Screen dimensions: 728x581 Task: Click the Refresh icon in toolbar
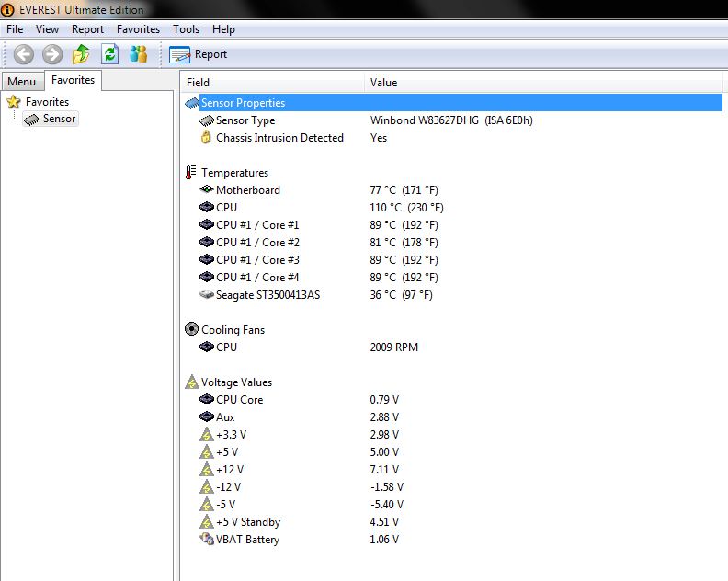coord(109,54)
